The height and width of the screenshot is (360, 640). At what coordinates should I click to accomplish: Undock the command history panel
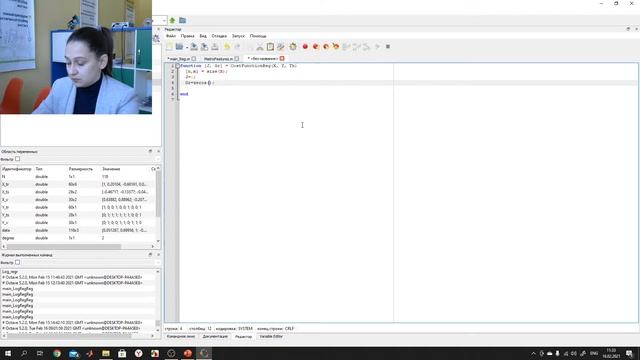(x=150, y=255)
